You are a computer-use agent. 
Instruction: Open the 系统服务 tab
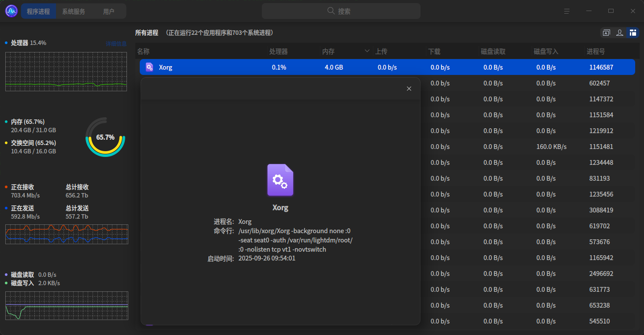click(74, 11)
